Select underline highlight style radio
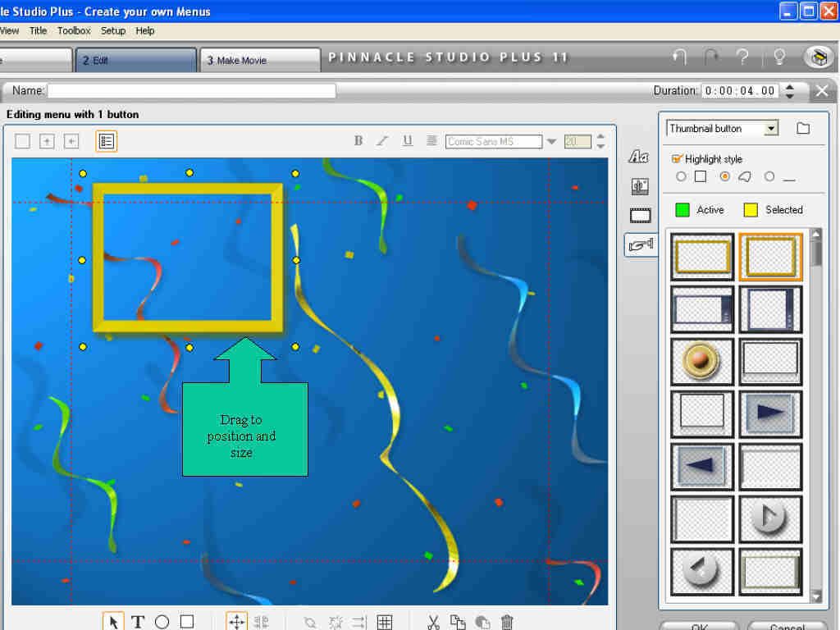 tap(769, 176)
